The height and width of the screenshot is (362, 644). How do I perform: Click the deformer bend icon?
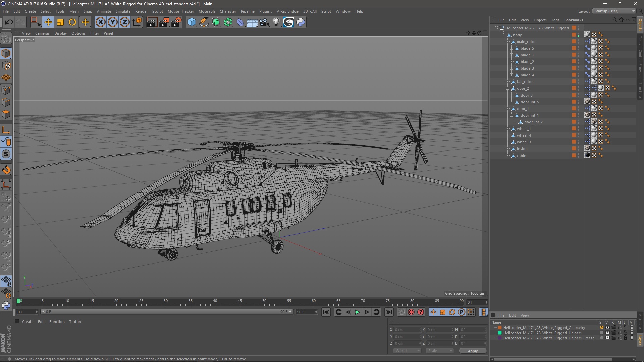240,22
